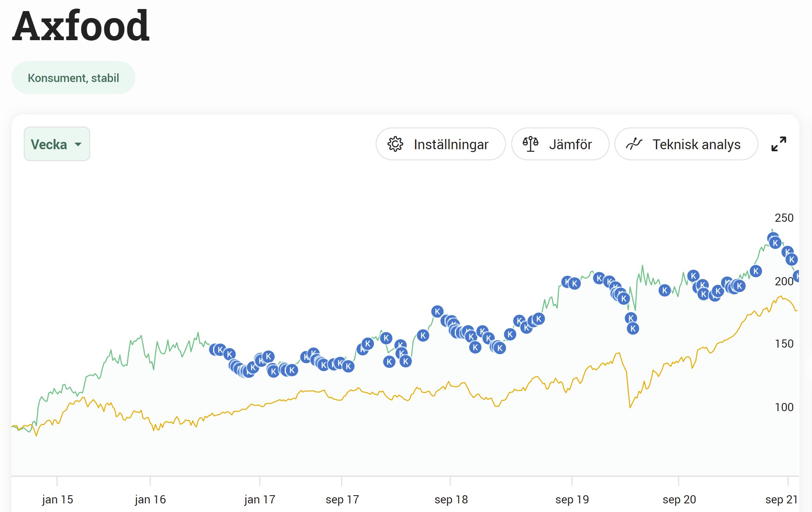812x512 pixels.
Task: Click the sep 19 axis label
Action: pos(572,499)
